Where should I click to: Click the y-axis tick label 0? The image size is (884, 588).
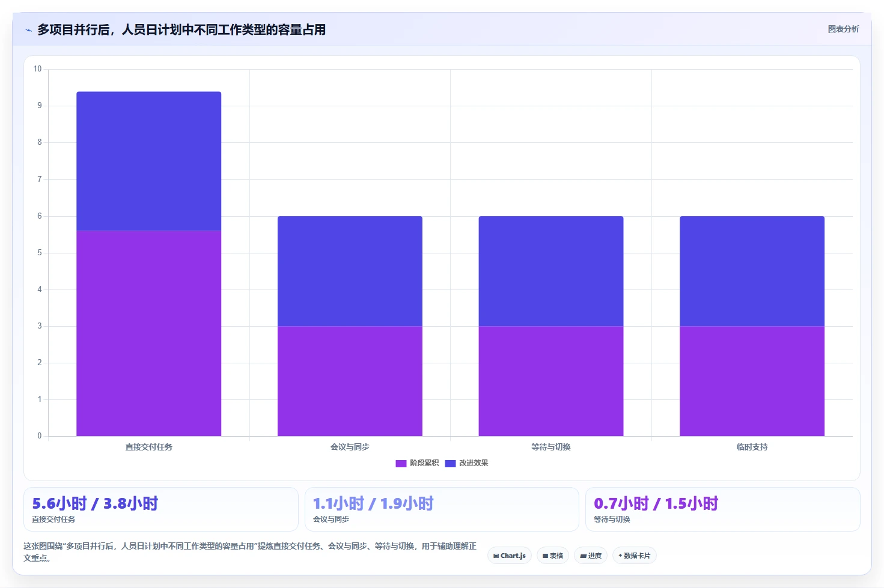click(40, 436)
